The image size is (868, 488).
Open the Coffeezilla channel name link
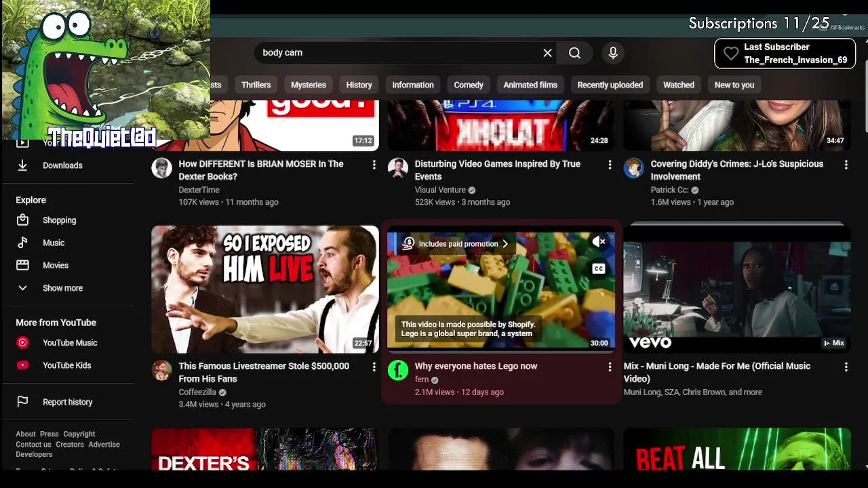[197, 392]
